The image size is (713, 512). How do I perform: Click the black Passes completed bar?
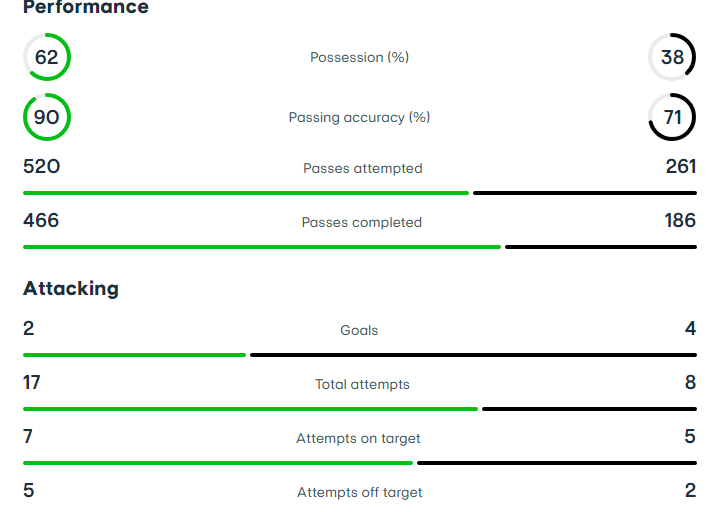pyautogui.click(x=600, y=247)
